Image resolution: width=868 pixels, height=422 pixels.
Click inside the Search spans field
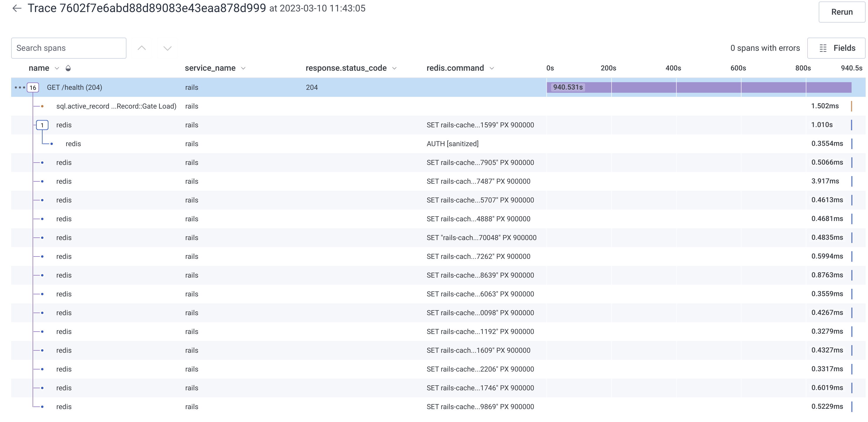[x=68, y=48]
